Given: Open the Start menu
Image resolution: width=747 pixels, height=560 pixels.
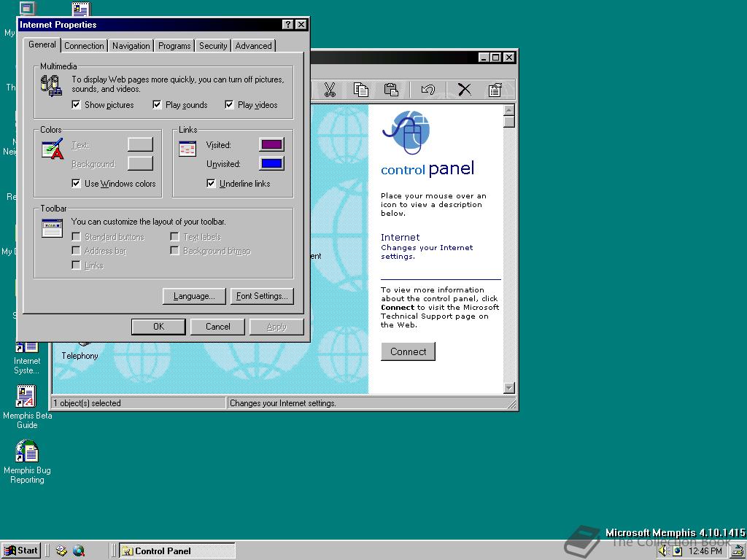Looking at the screenshot, I should (x=21, y=551).
